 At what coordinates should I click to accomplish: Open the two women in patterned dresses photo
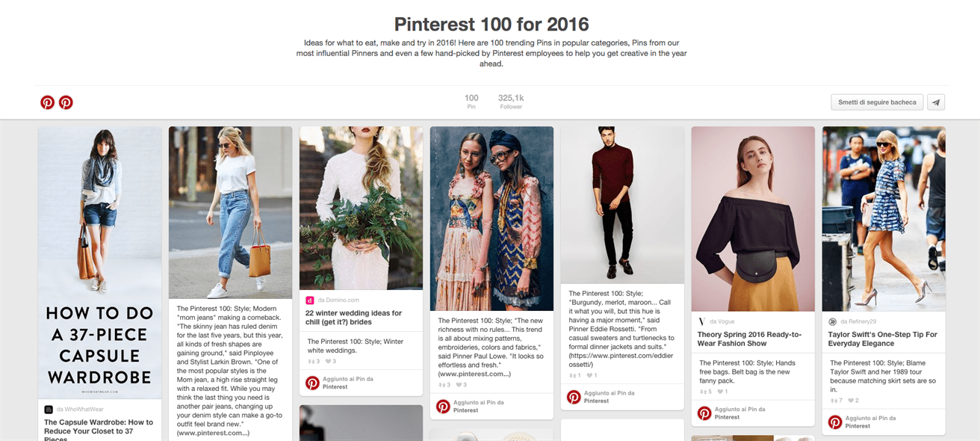[491, 218]
